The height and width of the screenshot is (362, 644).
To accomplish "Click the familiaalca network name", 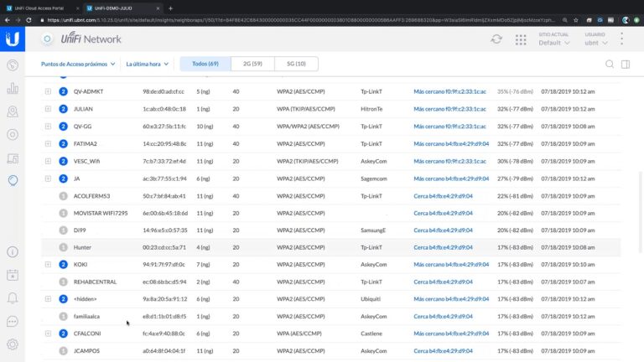I will pos(86,317).
